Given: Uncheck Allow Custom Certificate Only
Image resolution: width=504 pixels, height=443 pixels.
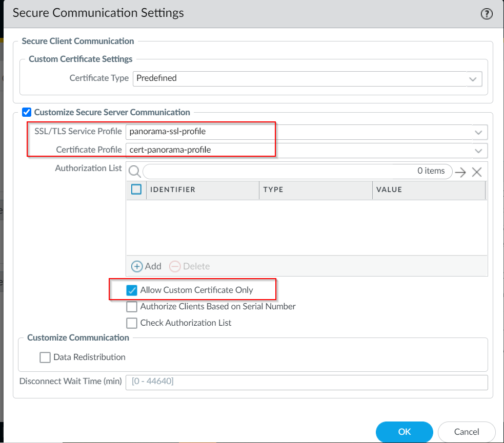Looking at the screenshot, I should pos(132,290).
